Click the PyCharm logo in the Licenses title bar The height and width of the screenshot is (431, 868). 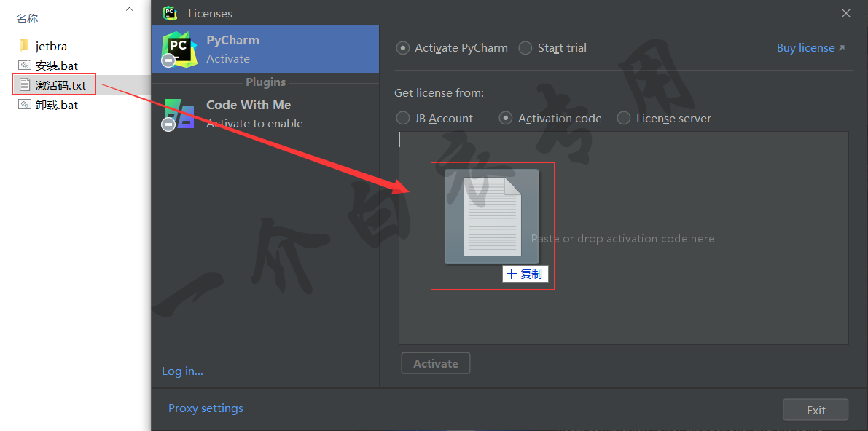[170, 12]
